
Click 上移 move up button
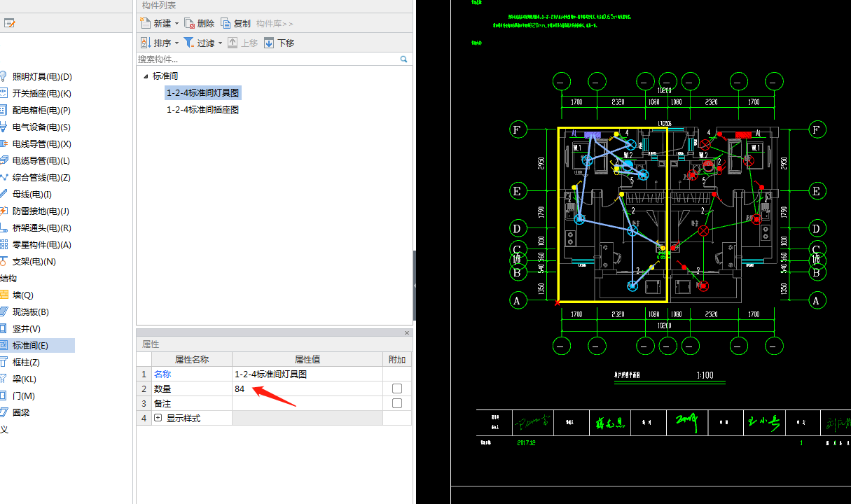(242, 43)
